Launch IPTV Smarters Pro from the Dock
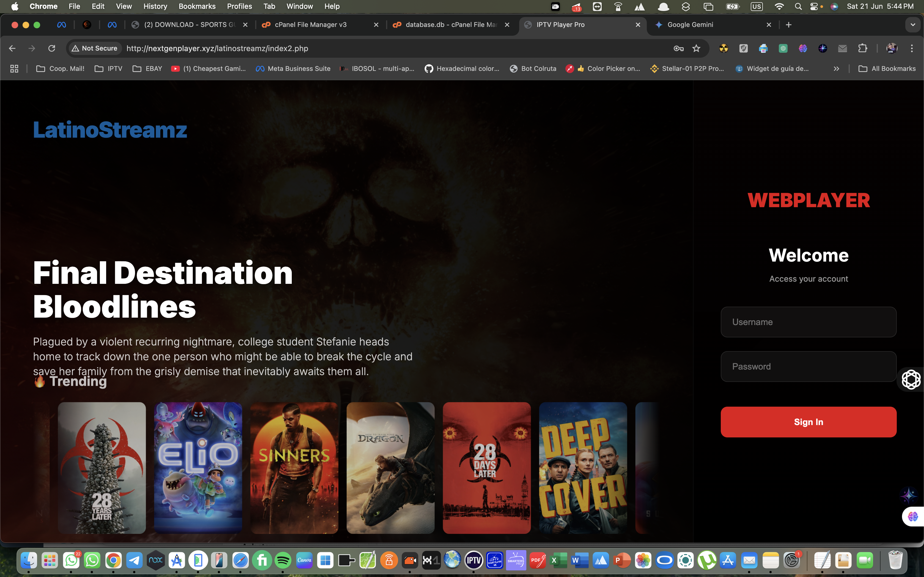The image size is (924, 577). pyautogui.click(x=516, y=560)
